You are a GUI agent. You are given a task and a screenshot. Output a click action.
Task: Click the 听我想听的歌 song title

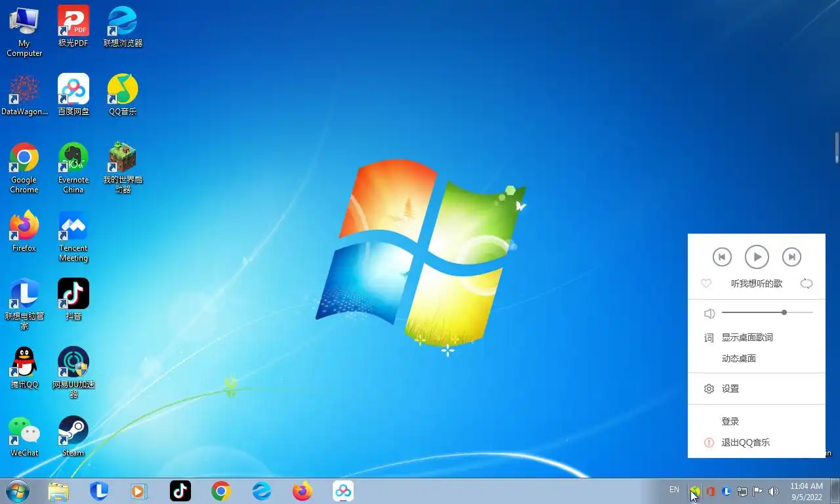pyautogui.click(x=757, y=283)
